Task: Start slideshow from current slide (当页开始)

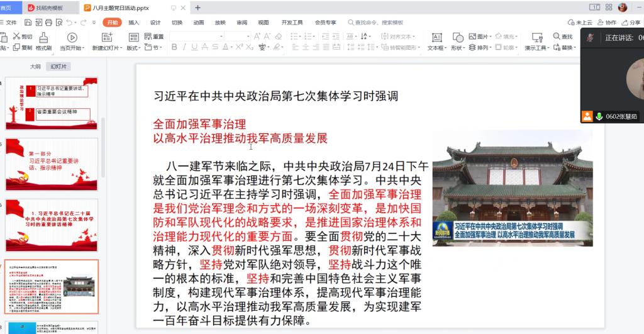Action: pos(71,37)
